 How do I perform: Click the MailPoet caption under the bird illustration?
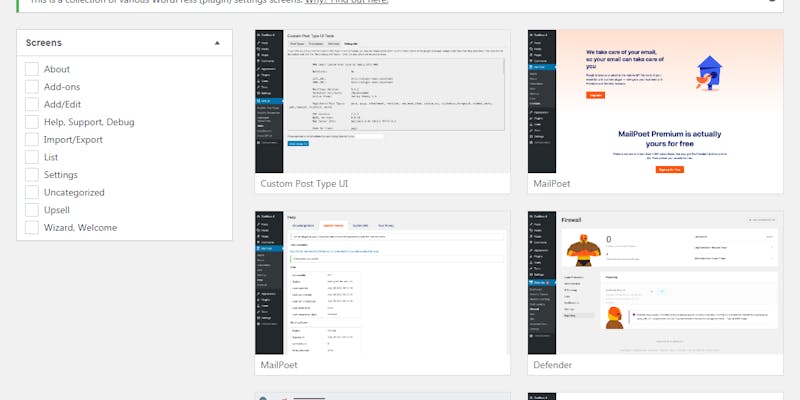[552, 184]
